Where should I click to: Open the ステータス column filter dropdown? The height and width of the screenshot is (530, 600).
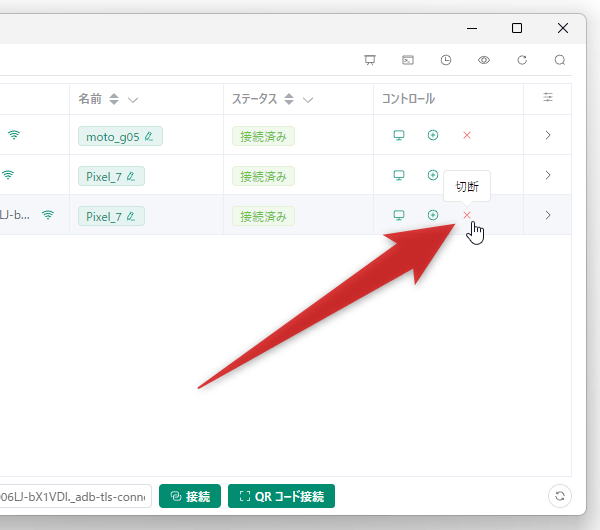click(x=308, y=100)
